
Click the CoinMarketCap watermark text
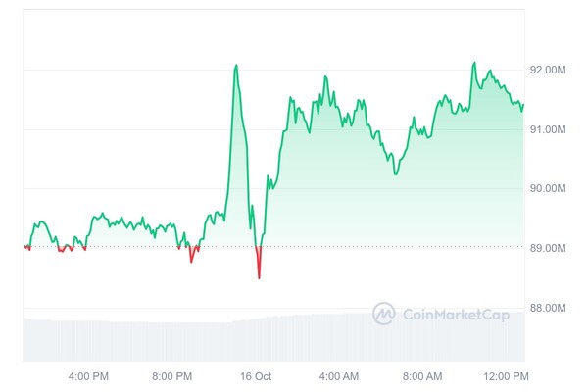(451, 314)
